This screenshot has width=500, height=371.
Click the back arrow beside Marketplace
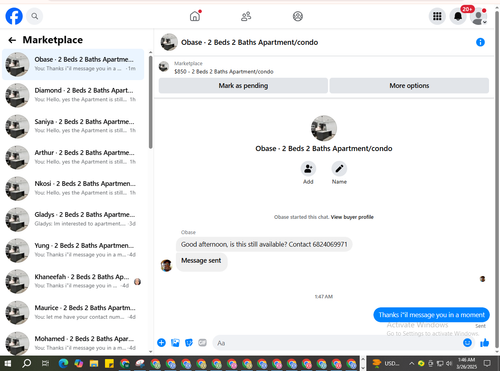(x=12, y=40)
